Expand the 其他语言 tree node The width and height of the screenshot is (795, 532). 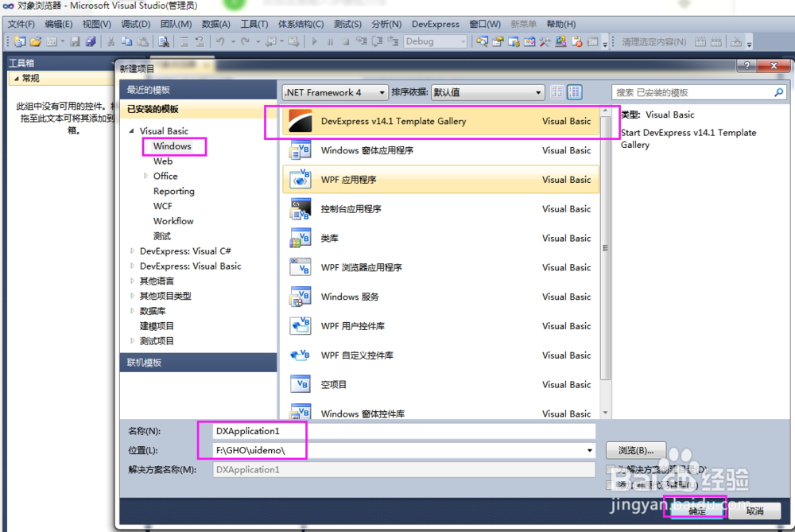(132, 281)
